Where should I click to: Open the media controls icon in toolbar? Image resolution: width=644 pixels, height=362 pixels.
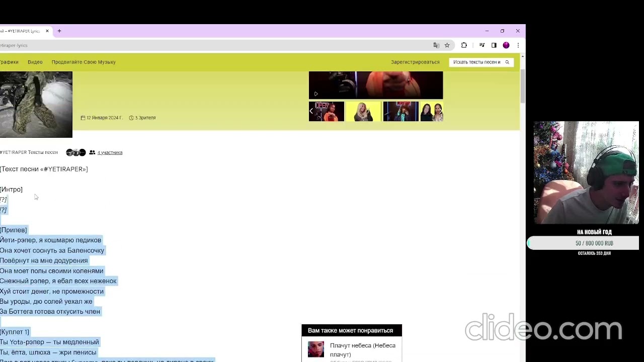click(482, 45)
